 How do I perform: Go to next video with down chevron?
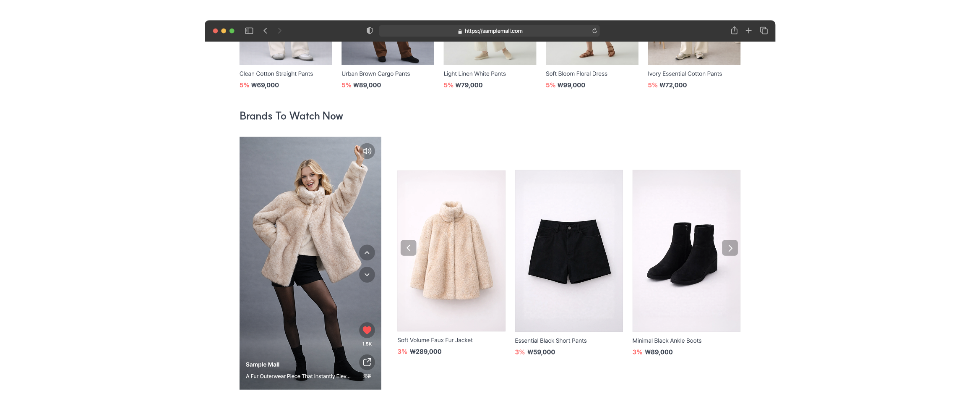[x=367, y=275]
